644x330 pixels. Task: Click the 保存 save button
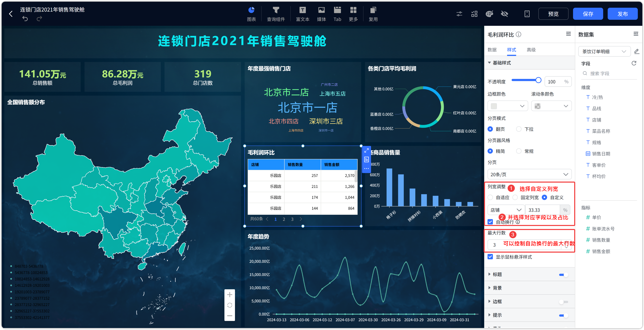(588, 14)
